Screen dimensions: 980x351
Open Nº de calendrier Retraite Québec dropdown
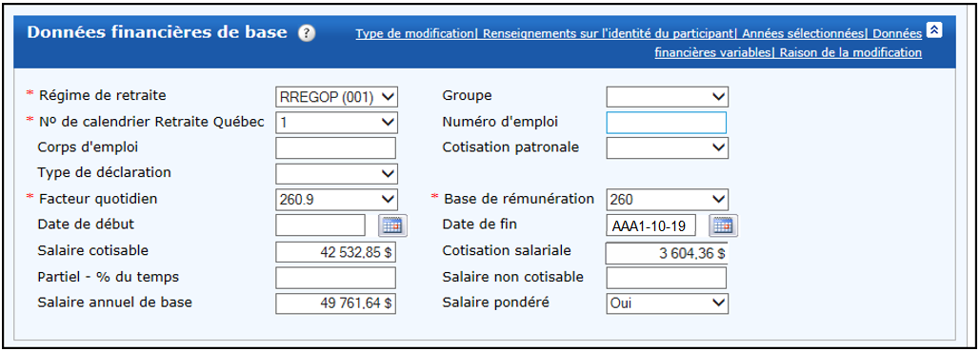336,123
